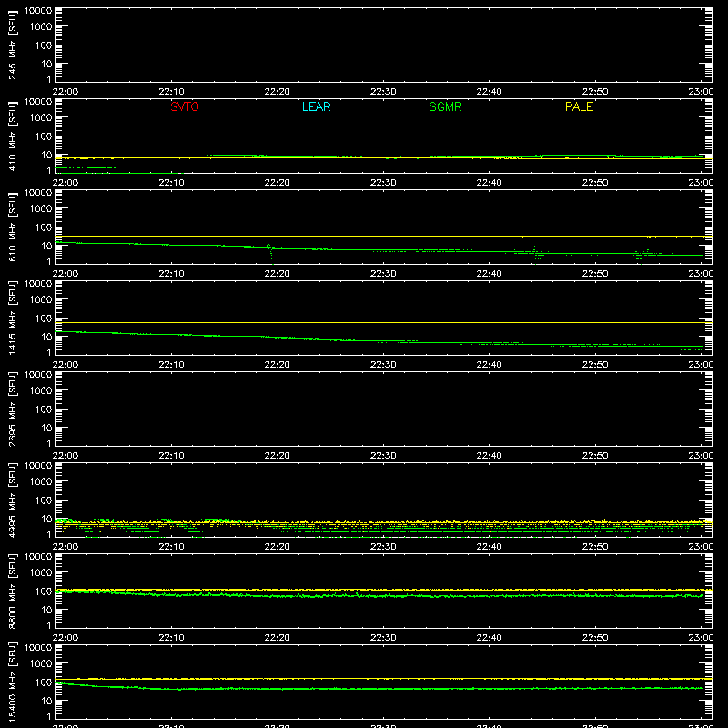
Task: Click 23:00 tick under the 8800 MHz panel
Action: 701,638
